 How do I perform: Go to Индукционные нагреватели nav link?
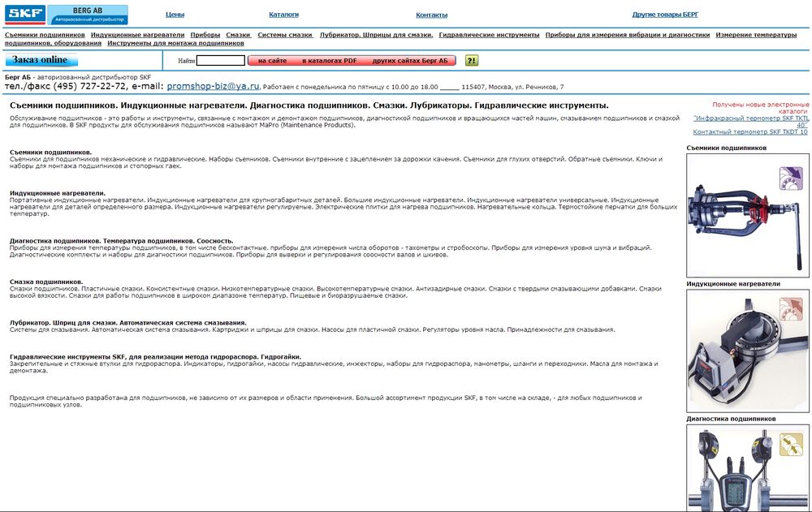[x=138, y=35]
